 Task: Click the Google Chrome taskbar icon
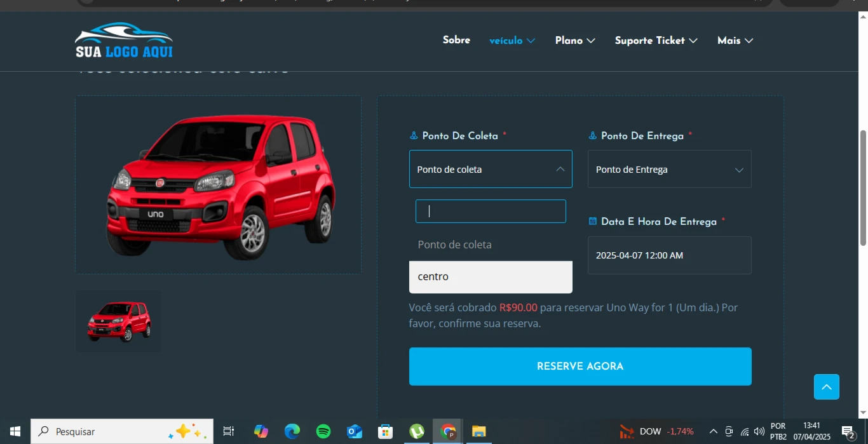click(x=448, y=431)
